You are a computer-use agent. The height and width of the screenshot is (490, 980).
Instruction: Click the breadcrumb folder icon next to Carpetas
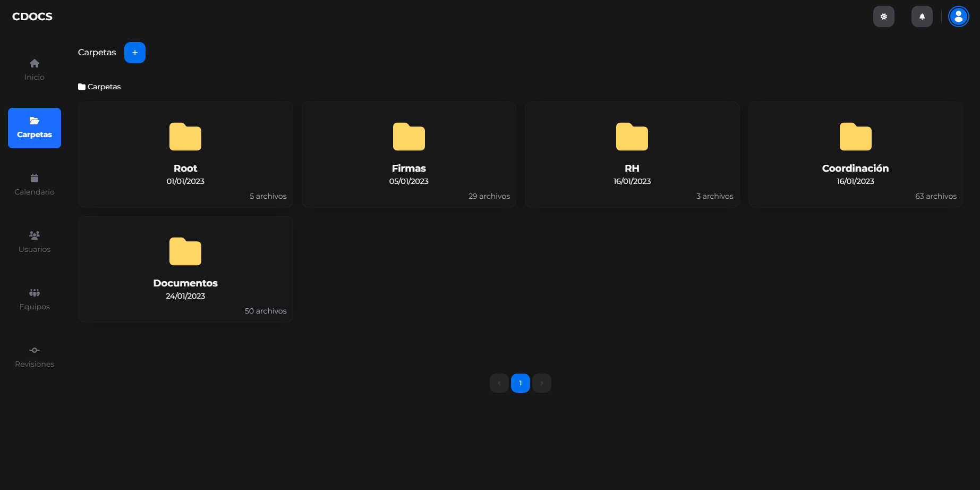(x=81, y=86)
